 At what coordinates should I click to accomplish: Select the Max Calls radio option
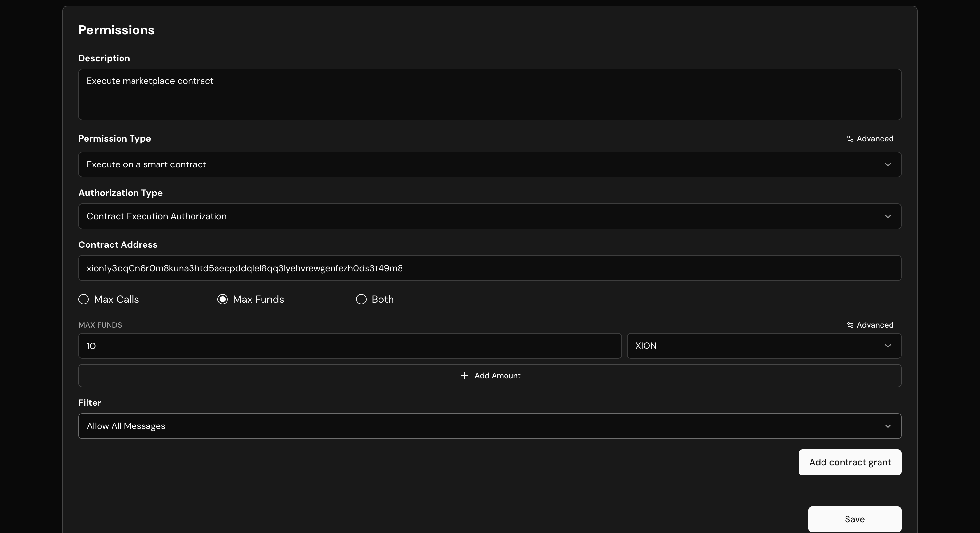coord(84,299)
